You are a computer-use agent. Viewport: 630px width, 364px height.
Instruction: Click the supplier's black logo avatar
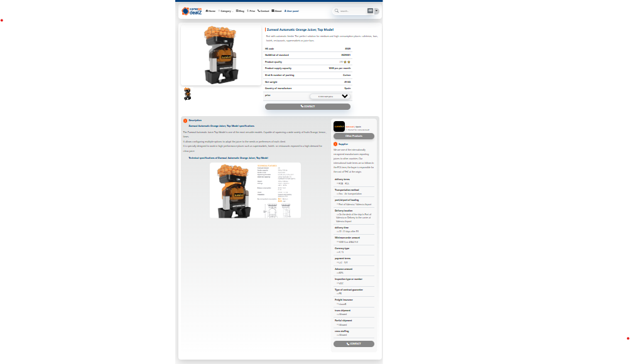point(339,126)
